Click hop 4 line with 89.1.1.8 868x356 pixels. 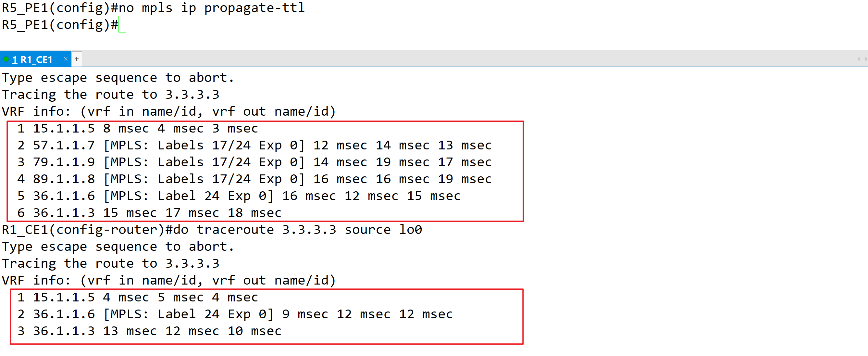[x=254, y=179]
